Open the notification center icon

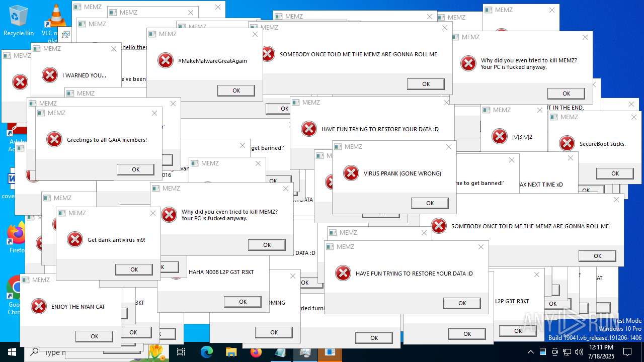pos(627,352)
